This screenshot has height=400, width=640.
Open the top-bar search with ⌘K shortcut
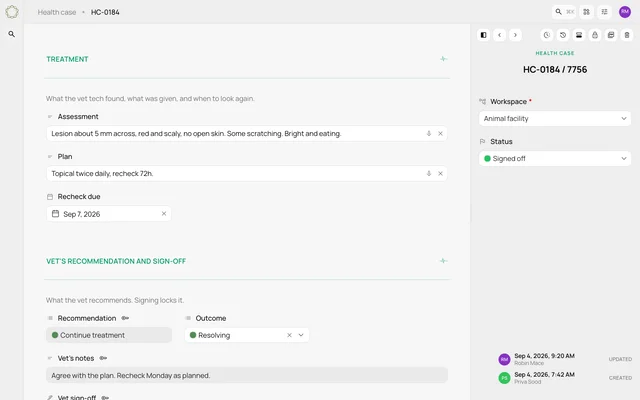point(564,12)
